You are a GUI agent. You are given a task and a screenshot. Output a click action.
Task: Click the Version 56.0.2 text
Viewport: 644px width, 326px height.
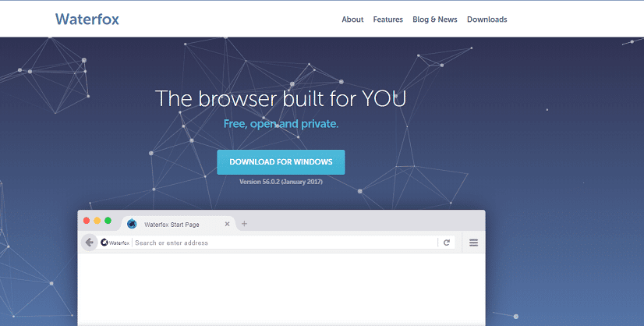tap(281, 182)
